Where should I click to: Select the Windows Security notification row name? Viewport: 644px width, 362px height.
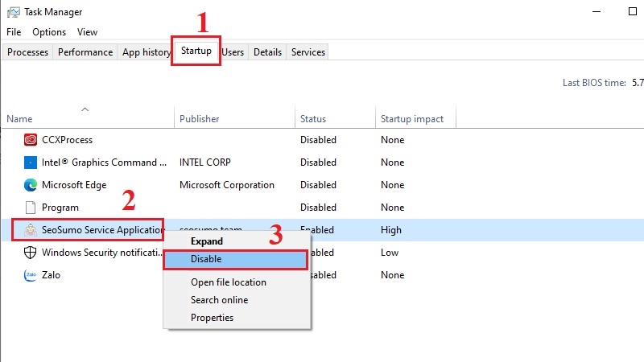tap(102, 253)
